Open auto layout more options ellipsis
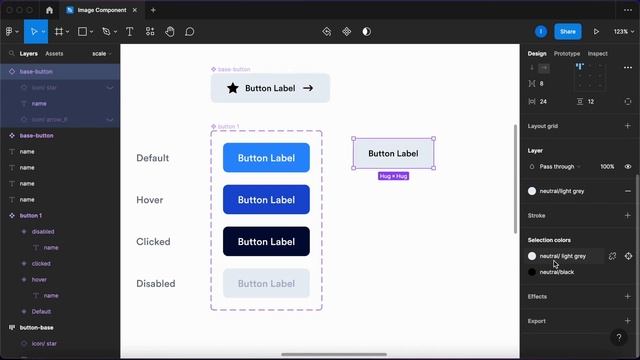Viewport: 640px width, 360px height. [628, 67]
